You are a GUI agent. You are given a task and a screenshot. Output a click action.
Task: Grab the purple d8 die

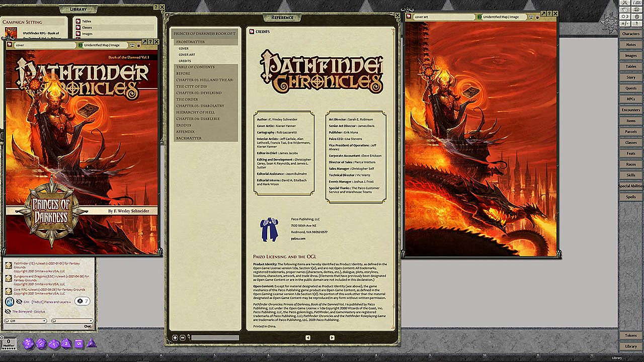[x=66, y=344]
